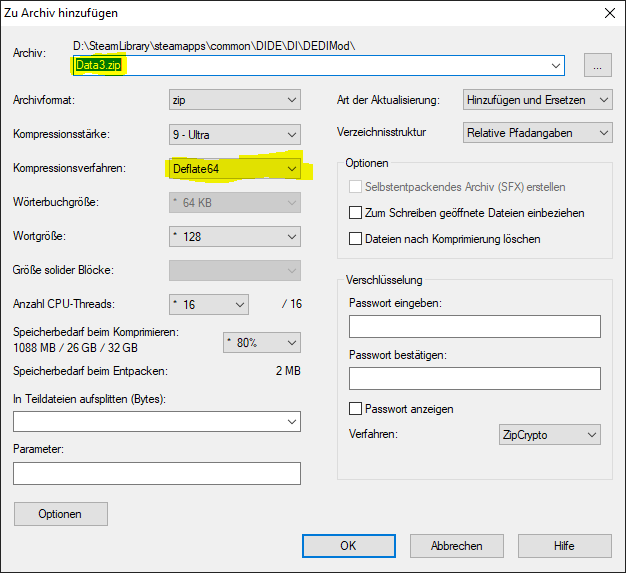Open the Verfahren ZipCrypto dropdown
Viewport: 626px width, 573px height.
coord(550,434)
